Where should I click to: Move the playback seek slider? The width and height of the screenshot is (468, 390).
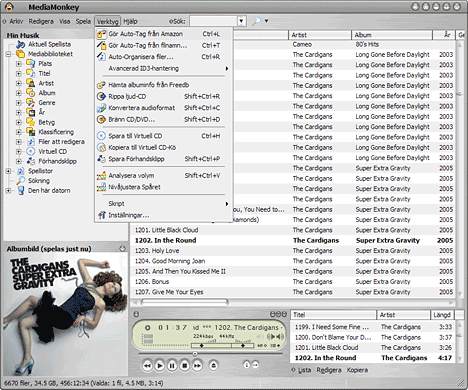(195, 354)
